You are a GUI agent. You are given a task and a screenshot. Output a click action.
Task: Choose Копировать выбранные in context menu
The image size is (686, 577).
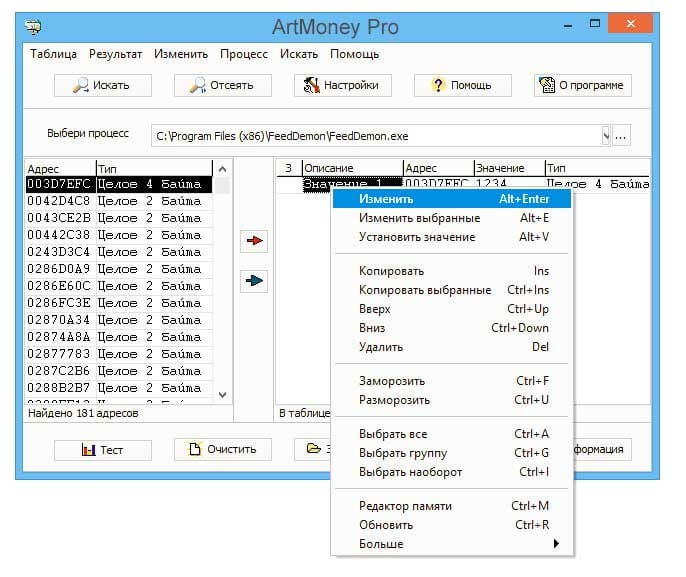pyautogui.click(x=452, y=290)
